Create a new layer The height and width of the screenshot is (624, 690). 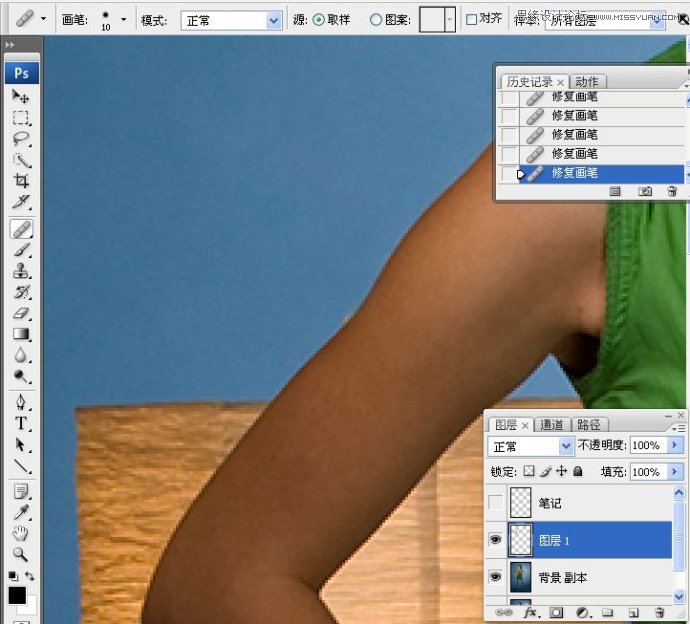tap(633, 613)
